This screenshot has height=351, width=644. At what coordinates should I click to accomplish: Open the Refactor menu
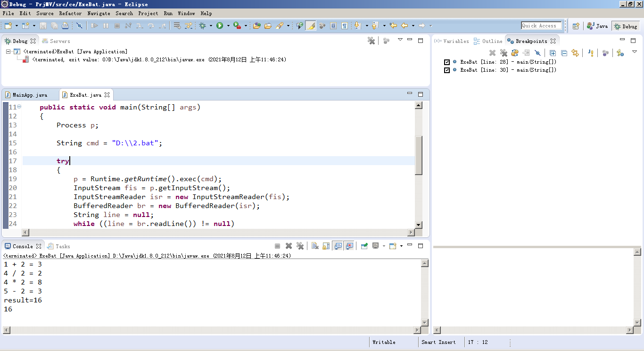pos(71,13)
